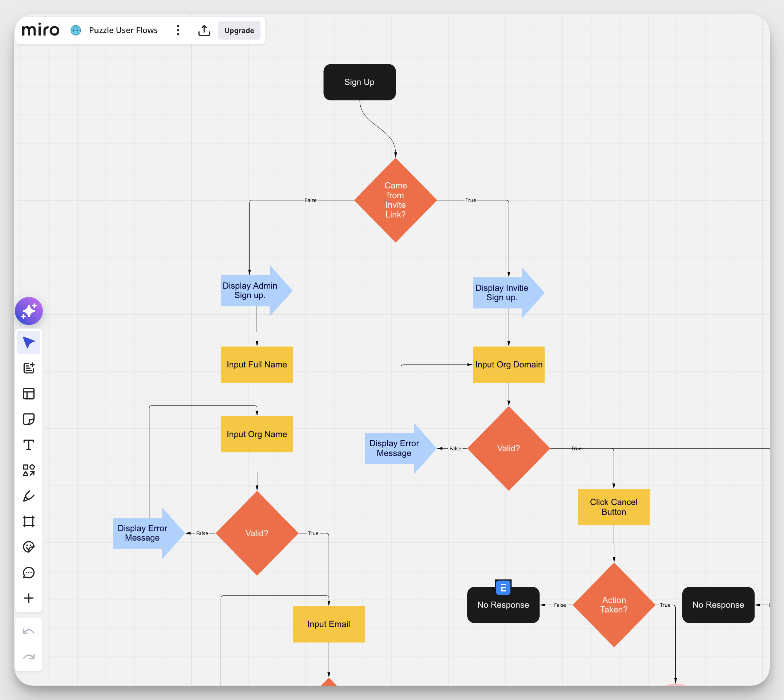
Task: Select the Input Org Domain box
Action: click(508, 364)
